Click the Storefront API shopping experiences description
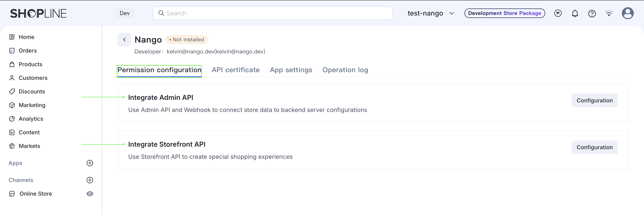644x215 pixels. pyautogui.click(x=210, y=157)
